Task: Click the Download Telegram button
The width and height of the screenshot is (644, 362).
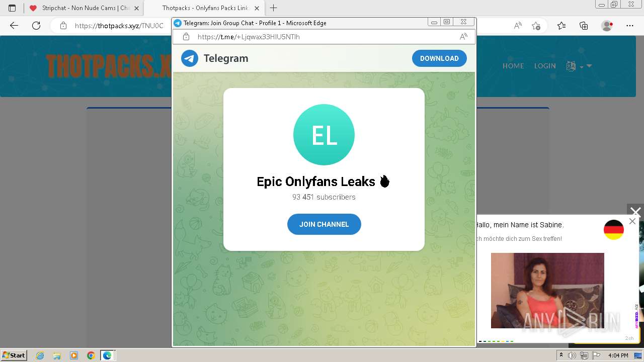Action: pos(439,58)
